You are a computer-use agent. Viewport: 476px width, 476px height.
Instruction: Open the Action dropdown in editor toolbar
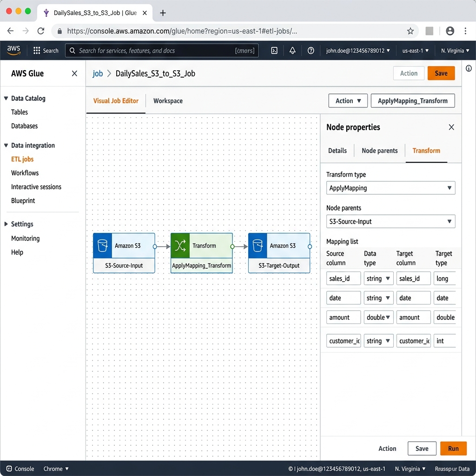pos(348,101)
